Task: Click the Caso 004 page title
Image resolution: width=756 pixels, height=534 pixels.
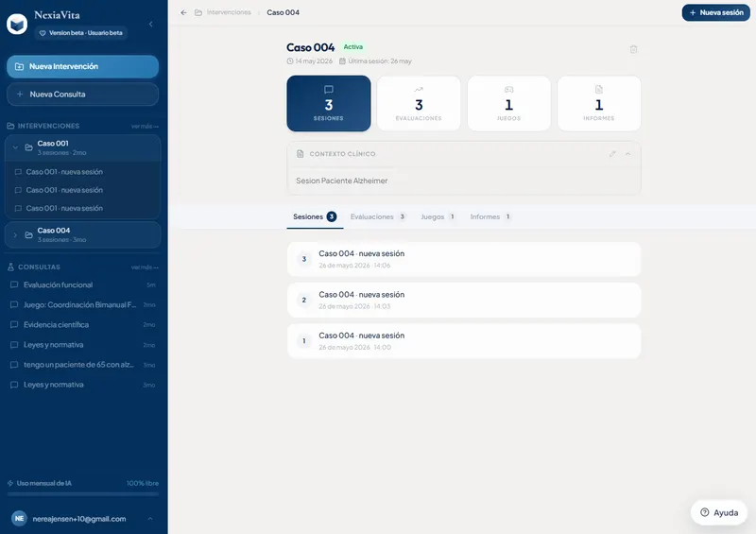Action: point(311,47)
